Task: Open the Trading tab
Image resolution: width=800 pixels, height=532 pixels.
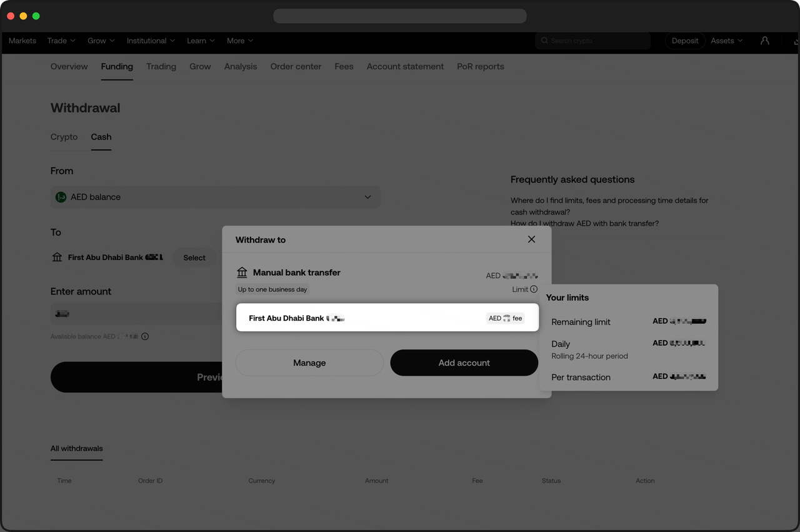Action: pyautogui.click(x=161, y=66)
